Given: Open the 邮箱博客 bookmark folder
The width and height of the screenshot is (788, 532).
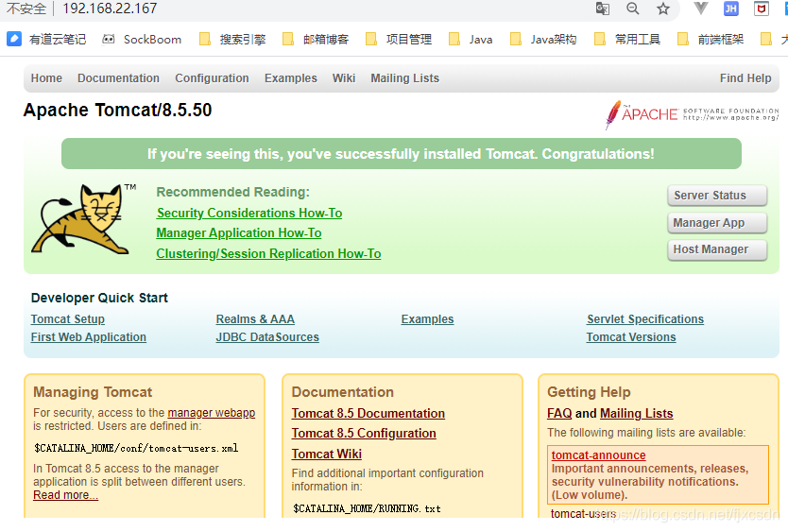Looking at the screenshot, I should 316,40.
